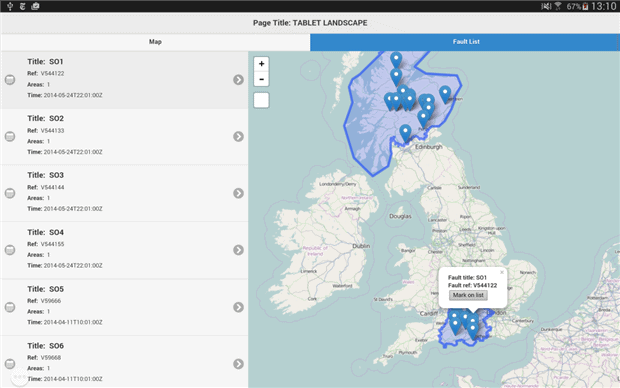620x388 pixels.
Task: Select the 'Title: SO4' text
Action: [x=45, y=232]
